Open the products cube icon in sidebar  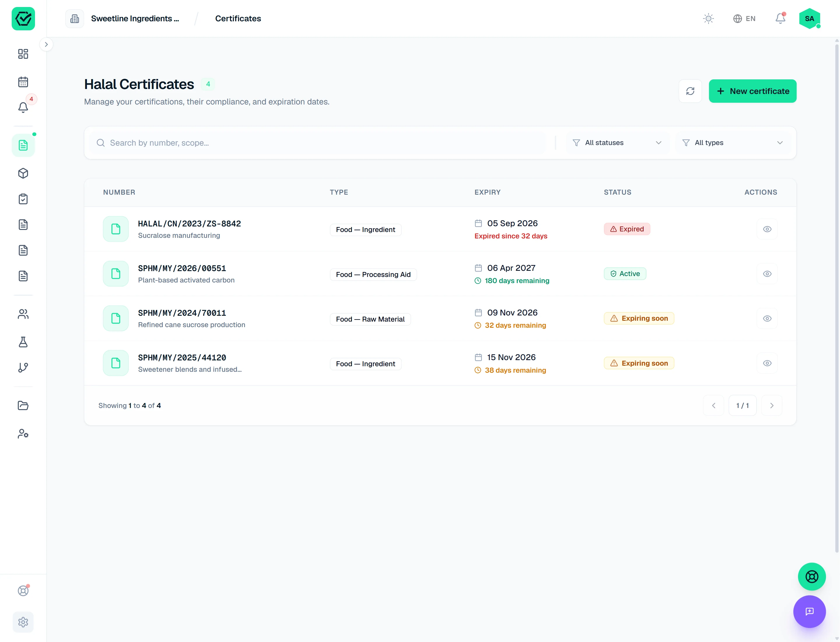click(x=23, y=174)
